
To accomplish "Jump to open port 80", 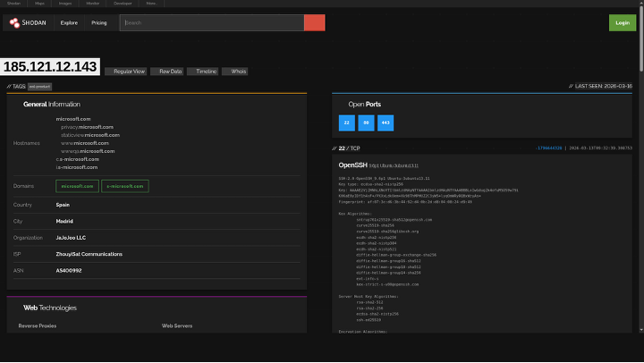I will [x=366, y=122].
